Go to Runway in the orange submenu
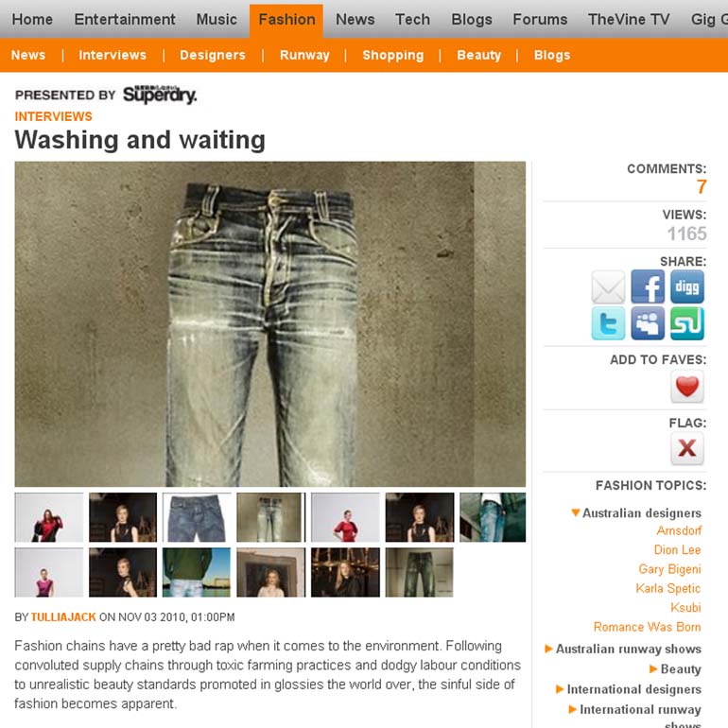The height and width of the screenshot is (728, 728). coord(304,55)
